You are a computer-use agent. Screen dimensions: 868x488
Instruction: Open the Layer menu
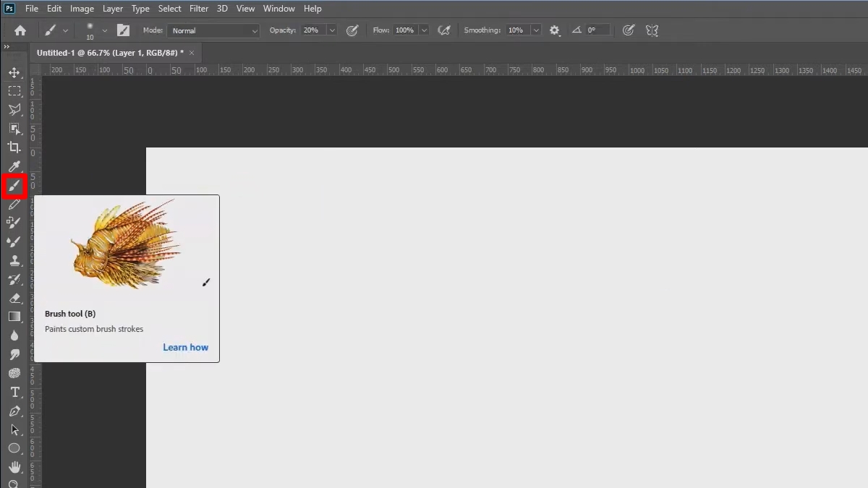click(x=113, y=9)
